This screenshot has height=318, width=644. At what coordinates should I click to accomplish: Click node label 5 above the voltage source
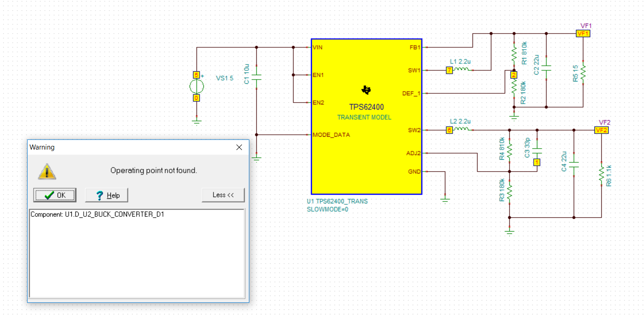tap(196, 75)
